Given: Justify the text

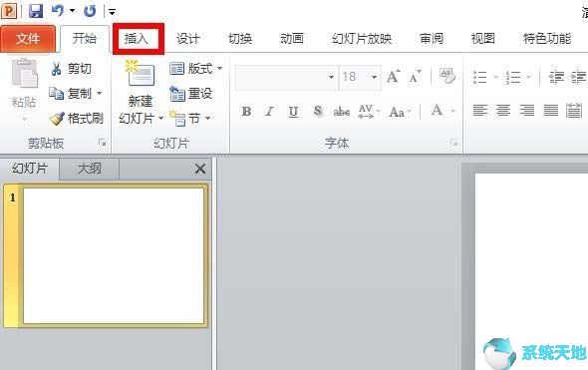Looking at the screenshot, I should (550, 111).
